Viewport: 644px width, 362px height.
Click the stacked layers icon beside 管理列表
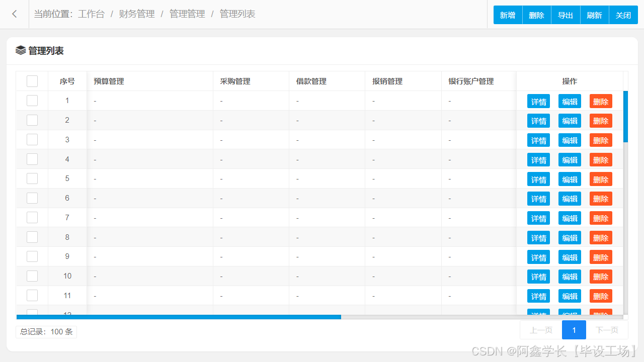[x=21, y=50]
